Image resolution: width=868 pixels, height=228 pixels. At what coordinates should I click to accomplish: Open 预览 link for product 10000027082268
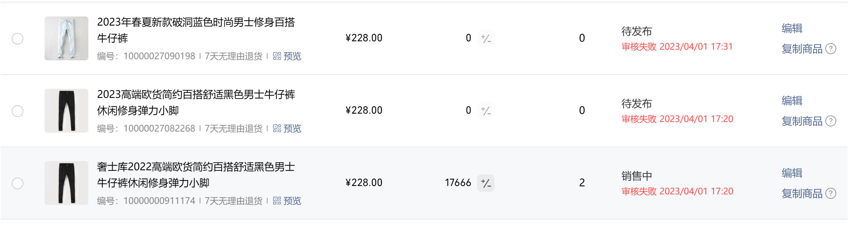click(x=292, y=128)
